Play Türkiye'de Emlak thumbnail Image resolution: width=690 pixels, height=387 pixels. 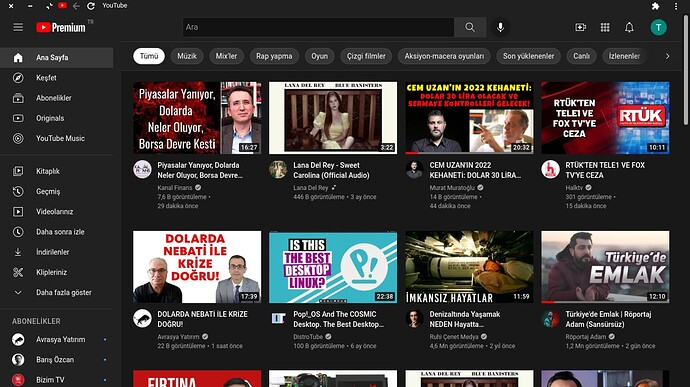click(605, 267)
